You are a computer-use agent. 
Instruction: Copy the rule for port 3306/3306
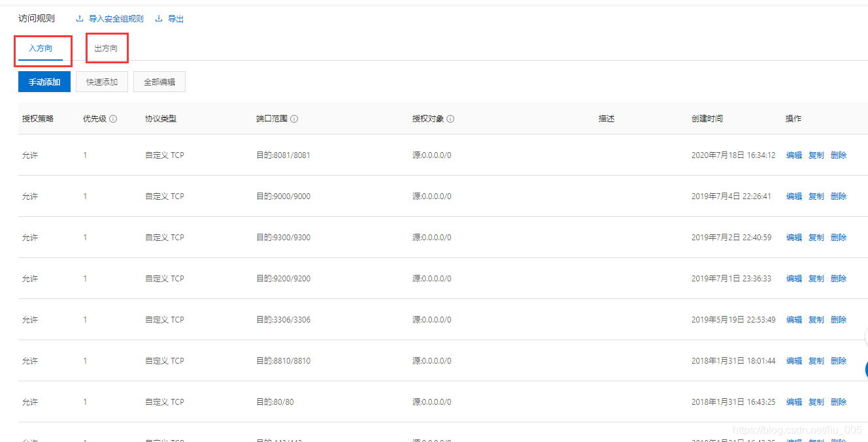point(816,320)
